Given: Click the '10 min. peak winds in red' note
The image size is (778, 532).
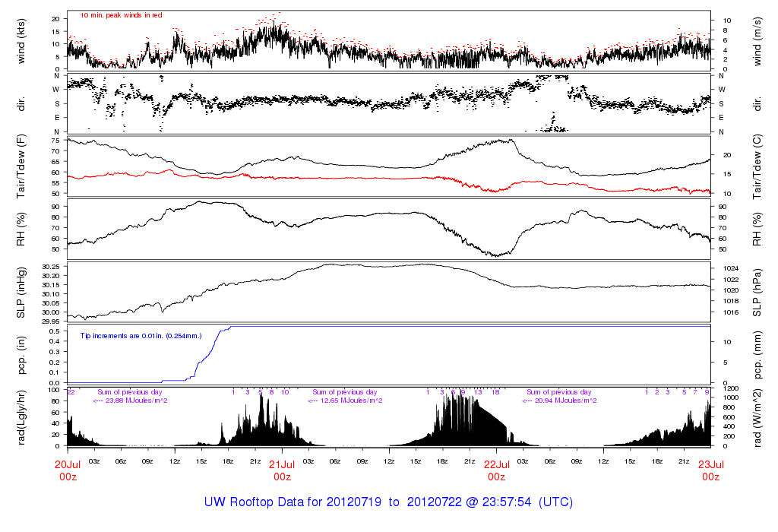Looking at the screenshot, I should 121,15.
